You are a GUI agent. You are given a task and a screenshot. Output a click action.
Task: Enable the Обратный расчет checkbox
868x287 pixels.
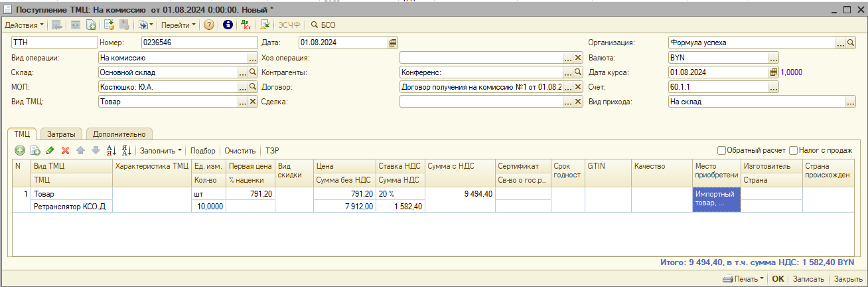point(722,150)
